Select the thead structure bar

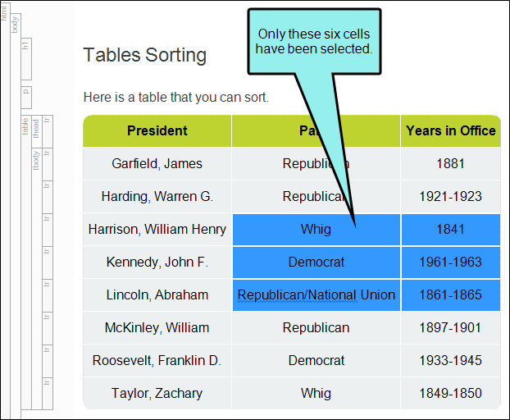[x=37, y=131]
